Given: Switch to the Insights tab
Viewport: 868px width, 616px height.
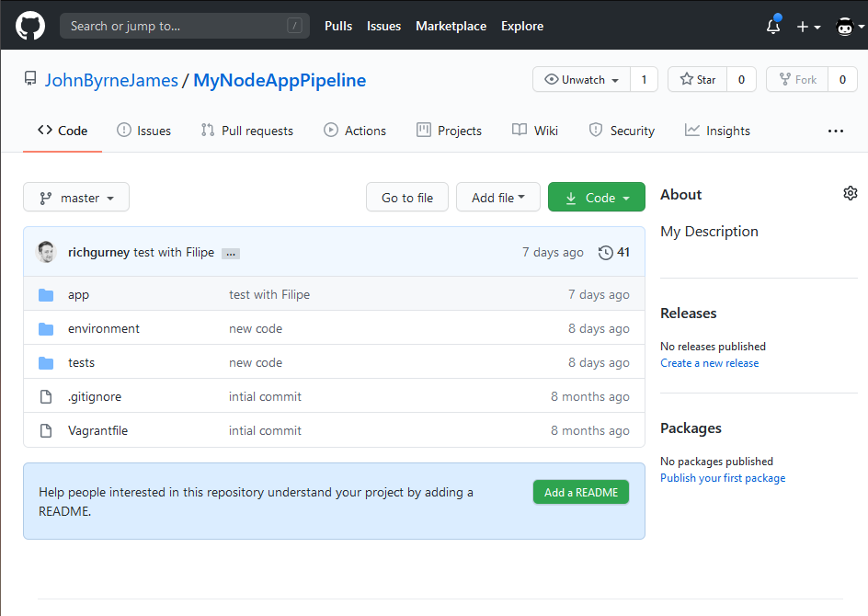Looking at the screenshot, I should [717, 131].
